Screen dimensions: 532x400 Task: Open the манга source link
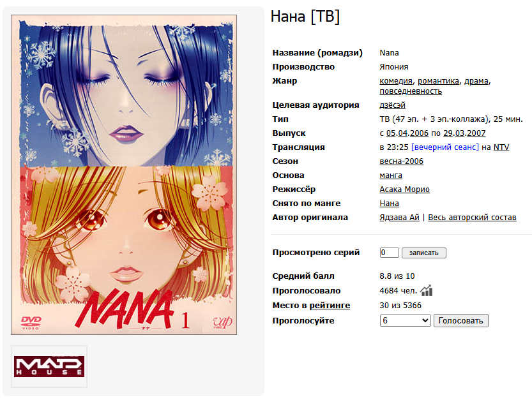click(x=391, y=175)
